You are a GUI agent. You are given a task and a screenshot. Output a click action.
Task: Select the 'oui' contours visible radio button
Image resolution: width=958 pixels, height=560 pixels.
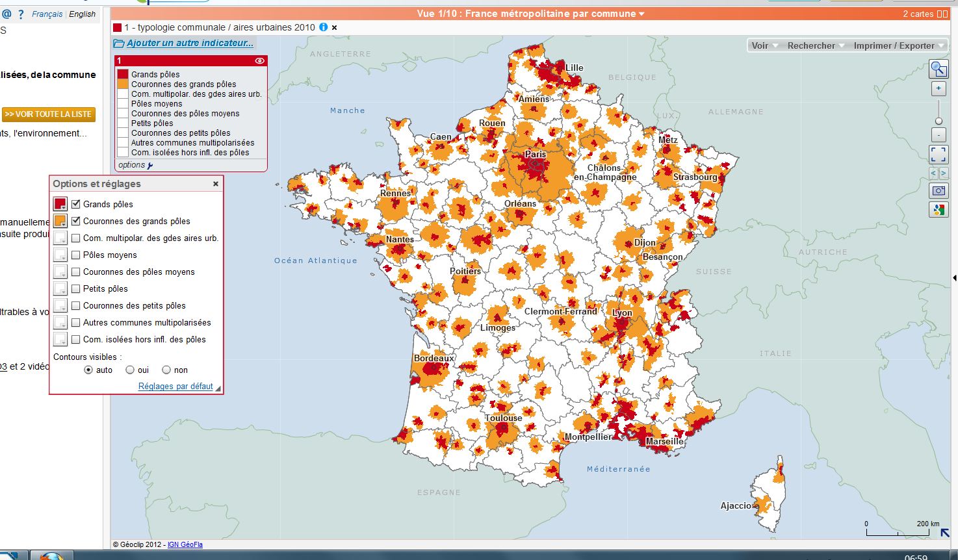130,370
